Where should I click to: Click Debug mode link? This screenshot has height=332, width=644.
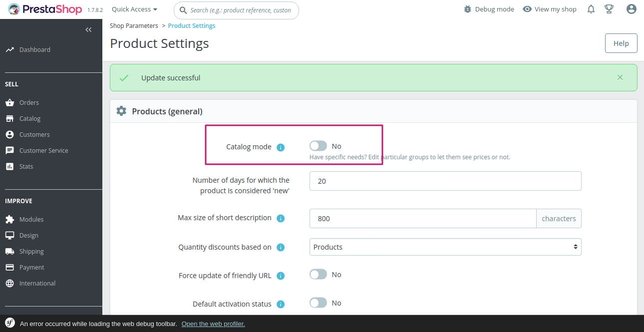[494, 9]
